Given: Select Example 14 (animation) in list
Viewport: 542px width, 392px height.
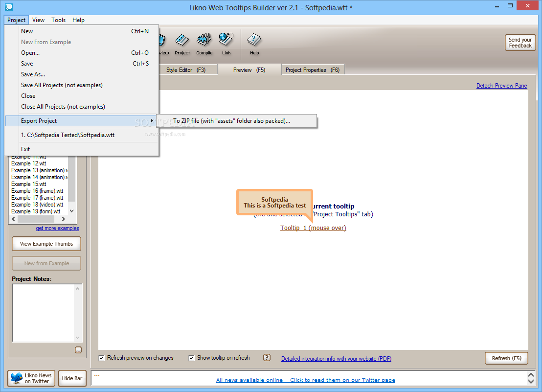Looking at the screenshot, I should click(x=39, y=177).
